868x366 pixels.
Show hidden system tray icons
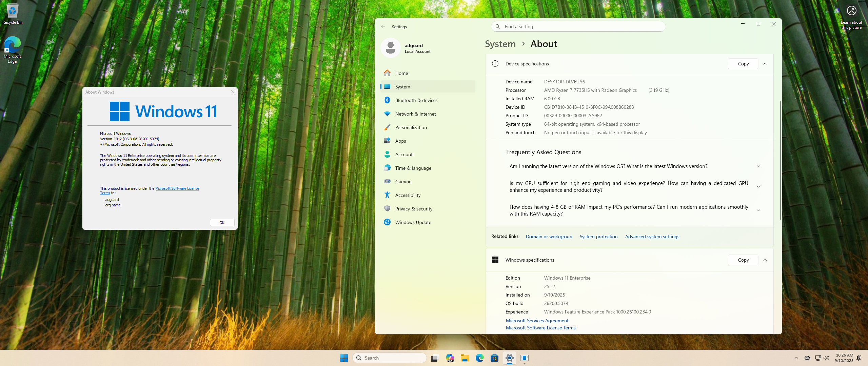tap(796, 358)
